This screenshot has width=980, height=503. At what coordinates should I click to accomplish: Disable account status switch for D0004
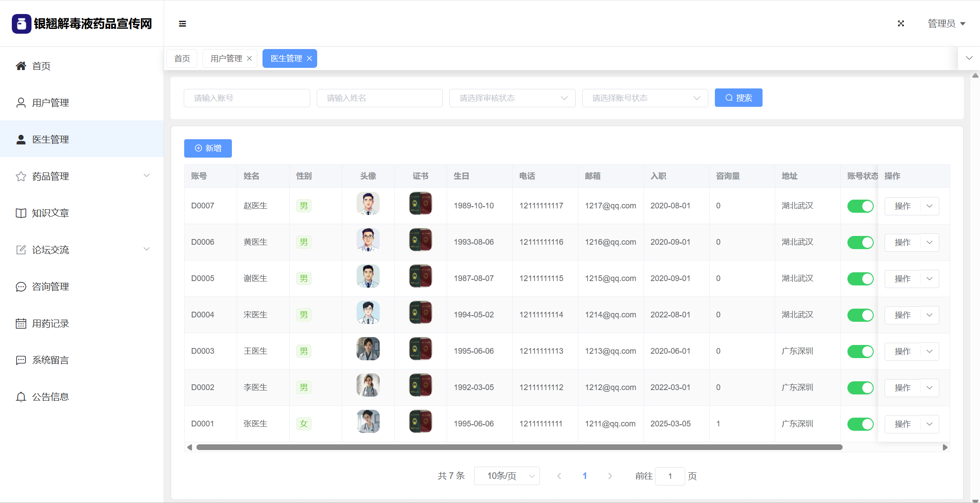pos(860,315)
